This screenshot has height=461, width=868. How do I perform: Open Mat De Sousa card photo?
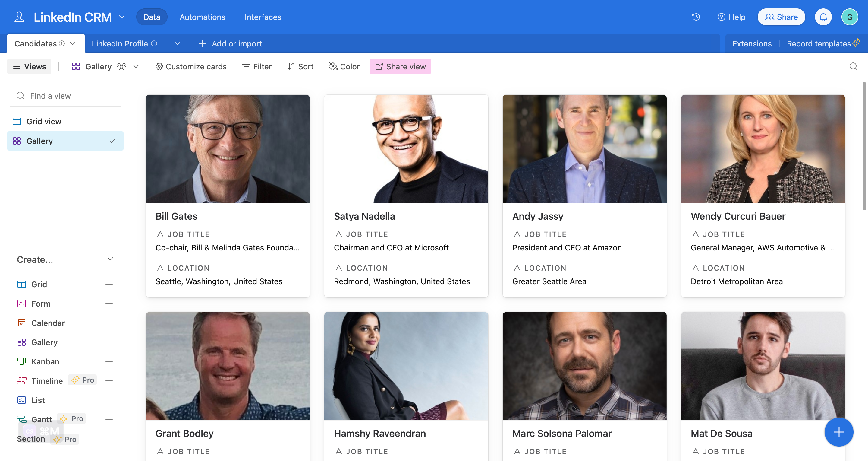coord(763,366)
